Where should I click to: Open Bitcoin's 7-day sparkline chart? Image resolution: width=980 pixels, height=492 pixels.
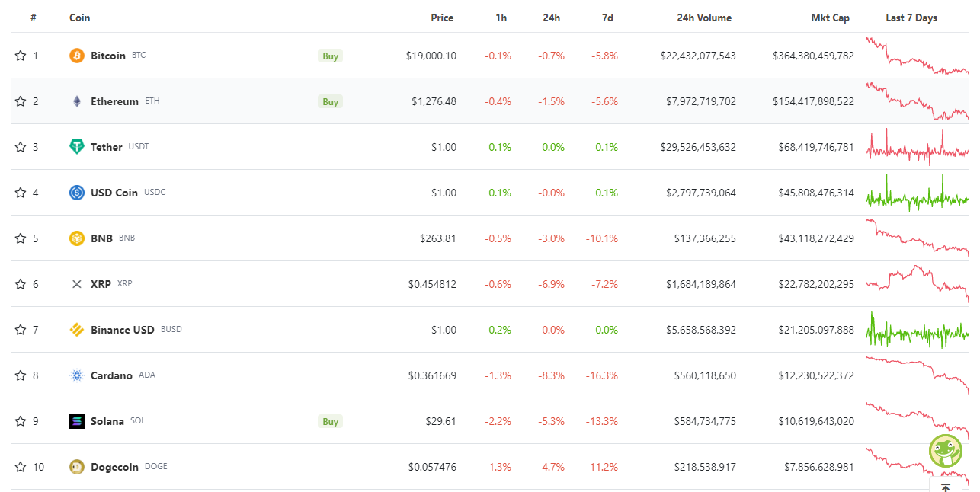(x=918, y=56)
